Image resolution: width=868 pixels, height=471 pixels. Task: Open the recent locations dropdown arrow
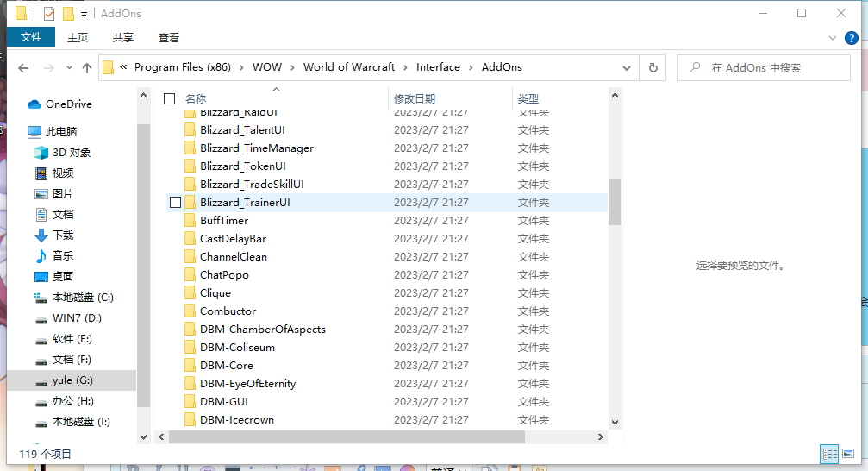(x=67, y=68)
